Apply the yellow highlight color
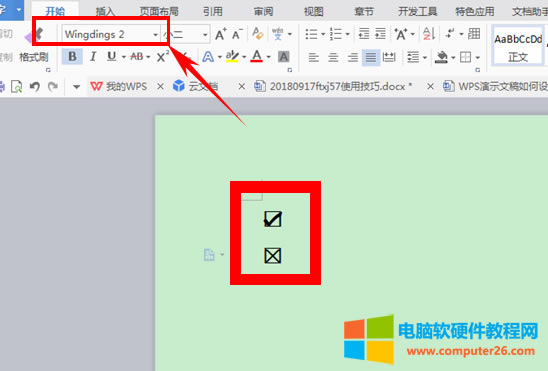 pyautogui.click(x=232, y=56)
